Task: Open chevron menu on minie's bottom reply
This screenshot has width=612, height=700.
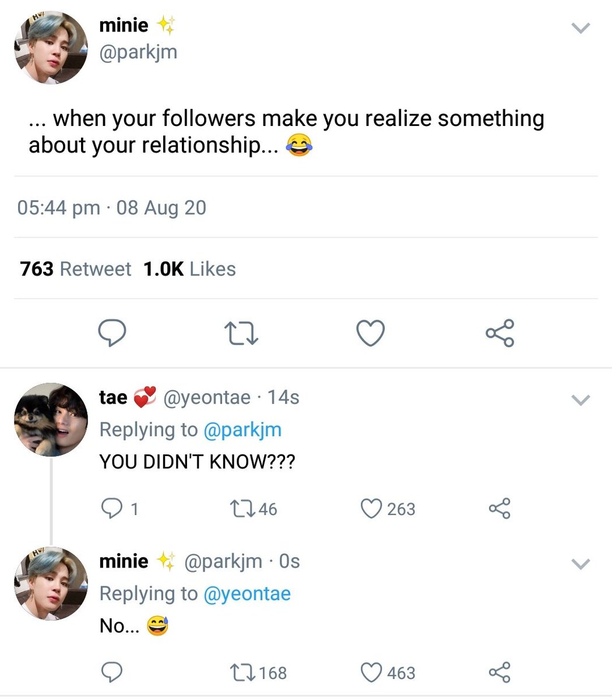Action: 581,564
